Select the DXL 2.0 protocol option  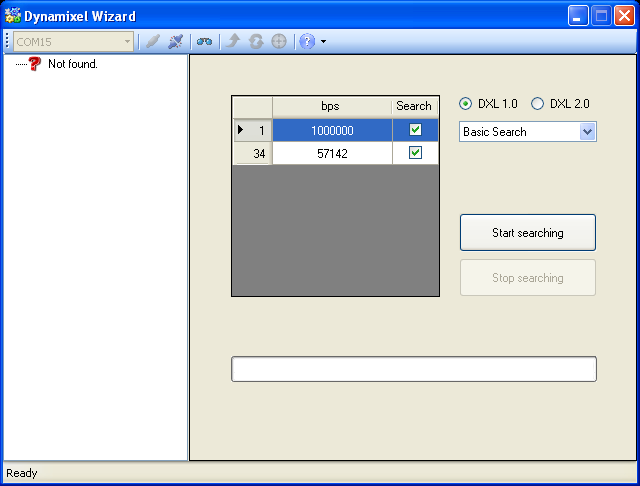(538, 104)
